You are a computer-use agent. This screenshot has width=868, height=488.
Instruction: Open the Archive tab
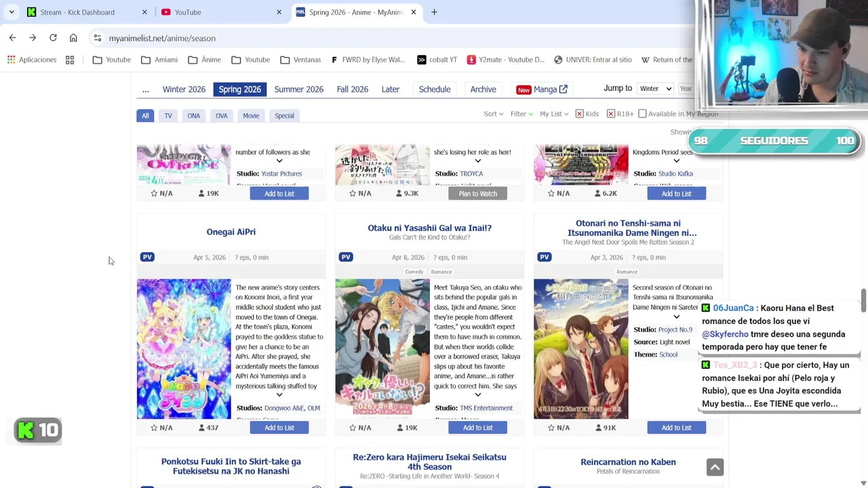point(484,89)
